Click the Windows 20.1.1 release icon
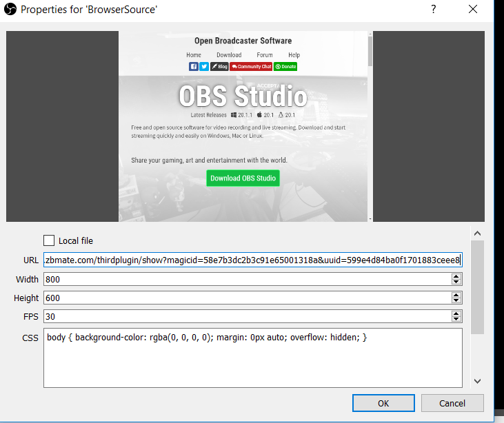This screenshot has width=504, height=423. coord(234,115)
